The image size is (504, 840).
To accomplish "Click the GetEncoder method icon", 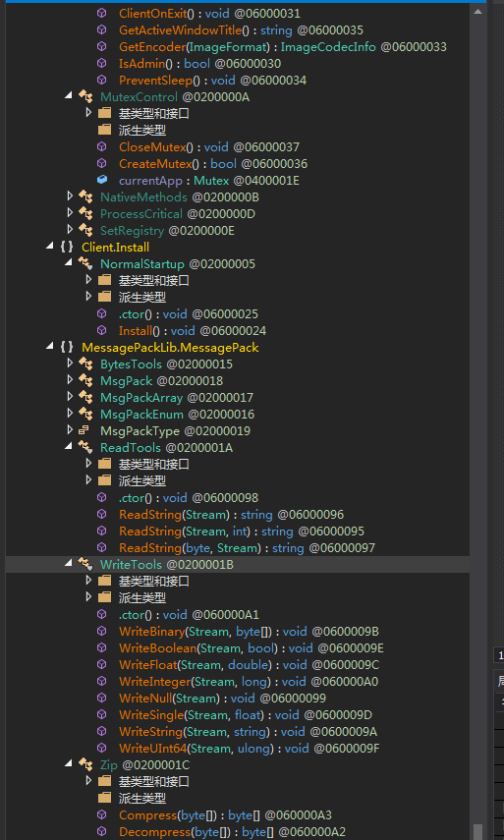I will click(102, 46).
